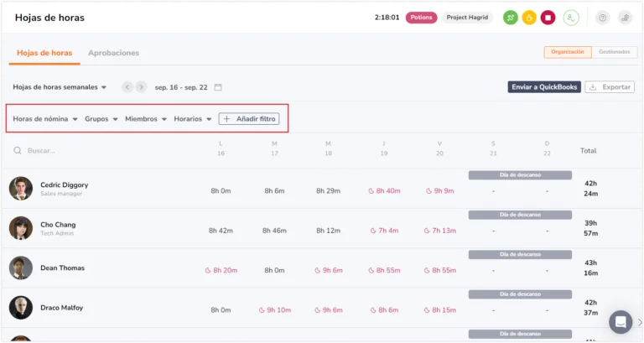Click Cho Chang name
Screen dimensions: 644x343
[58, 225]
